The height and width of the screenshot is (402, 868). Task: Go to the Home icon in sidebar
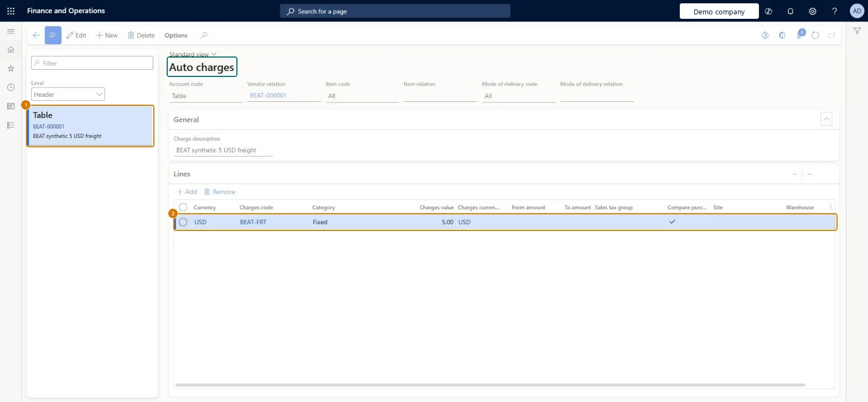(11, 50)
